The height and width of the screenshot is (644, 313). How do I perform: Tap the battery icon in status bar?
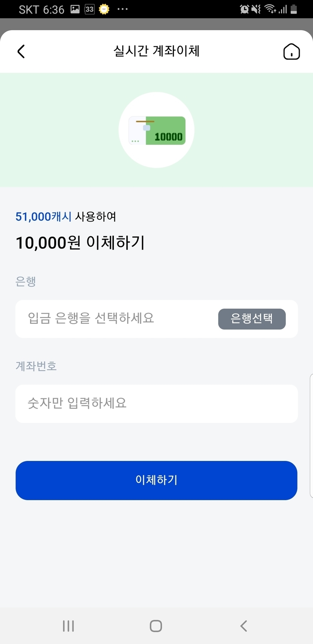coord(294,9)
